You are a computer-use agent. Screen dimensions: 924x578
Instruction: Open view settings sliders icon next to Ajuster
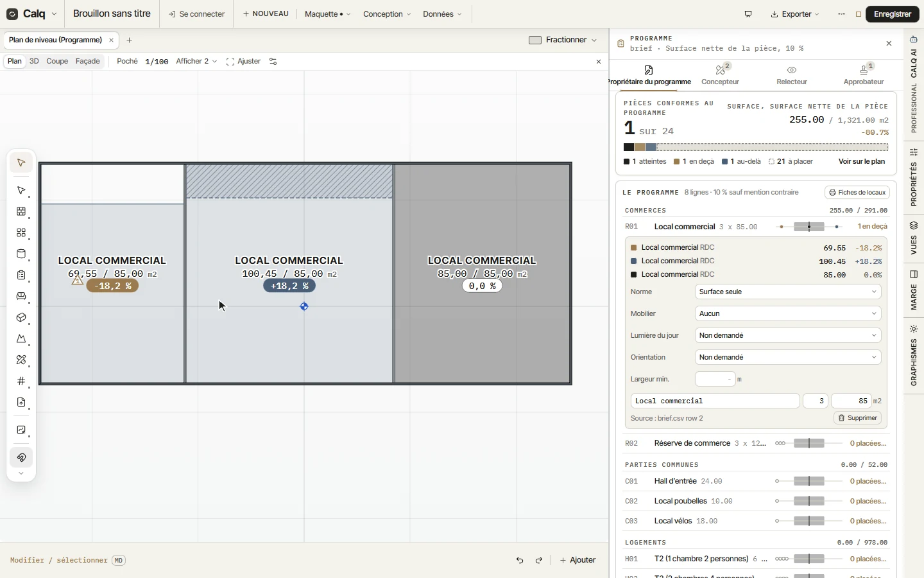pos(273,62)
